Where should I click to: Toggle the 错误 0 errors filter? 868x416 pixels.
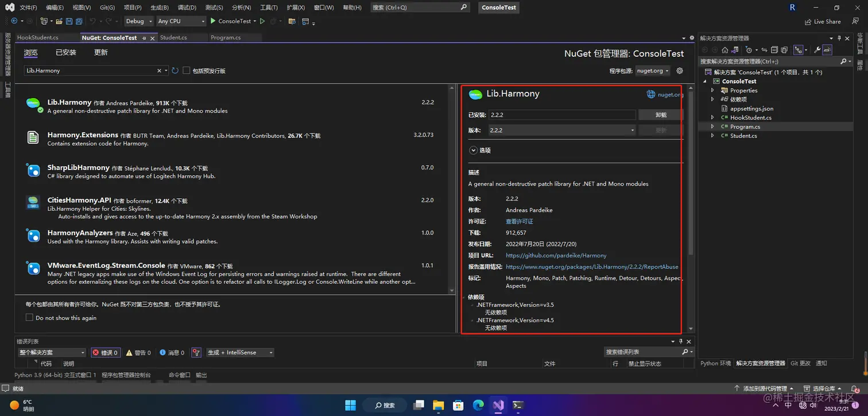105,352
